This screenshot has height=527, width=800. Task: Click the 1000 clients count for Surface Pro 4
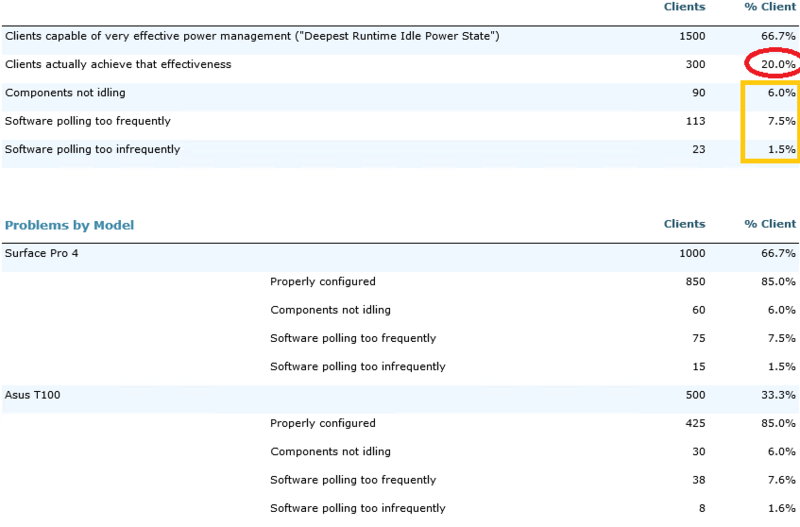tap(690, 254)
